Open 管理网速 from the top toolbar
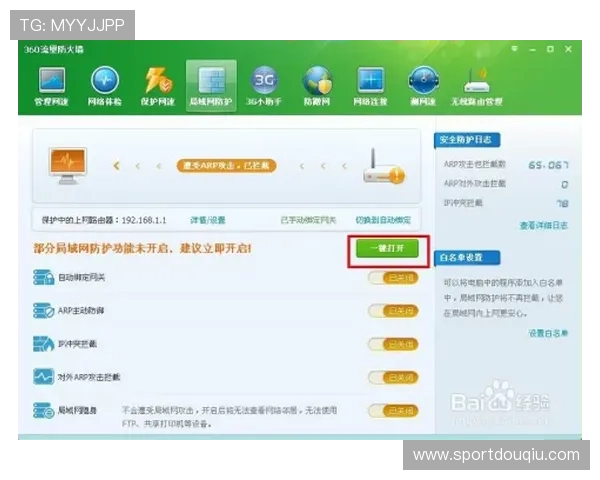The image size is (600, 480). pyautogui.click(x=51, y=86)
